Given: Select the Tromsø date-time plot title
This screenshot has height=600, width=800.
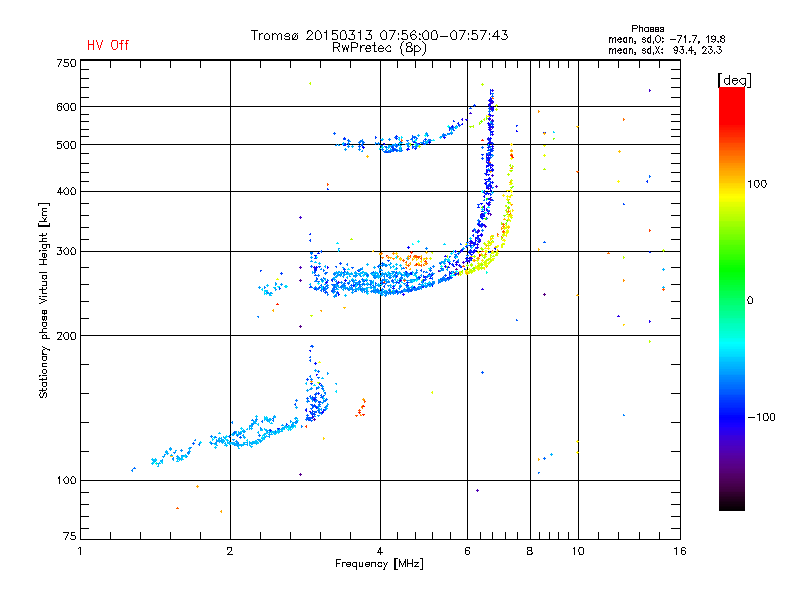Looking at the screenshot, I should pyautogui.click(x=380, y=35).
